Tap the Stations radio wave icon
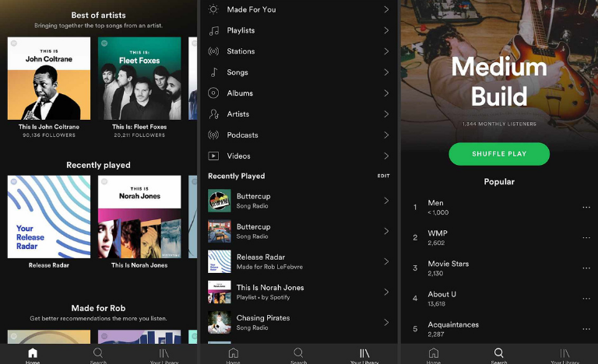Image resolution: width=598 pixels, height=364 pixels. tap(213, 51)
